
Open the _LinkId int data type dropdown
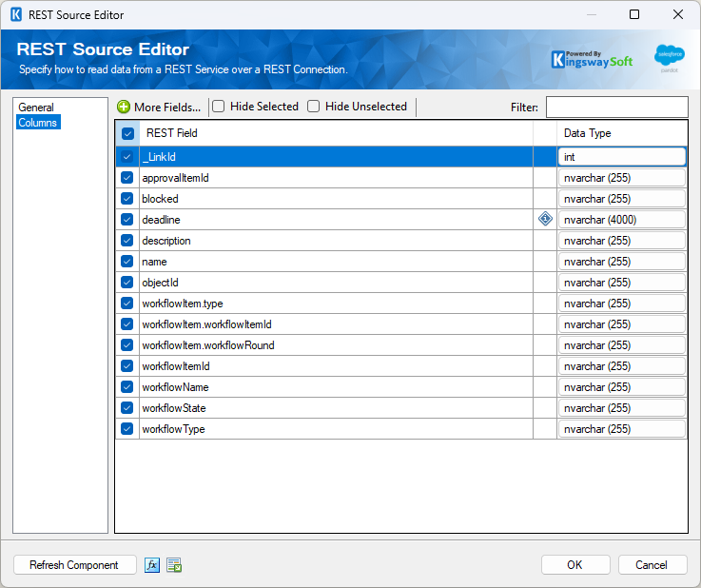(622, 157)
